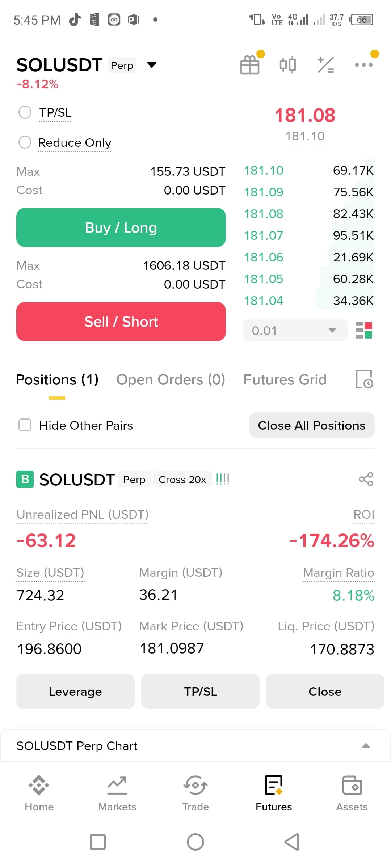Share the SOLUSDT position
The height and width of the screenshot is (868, 391).
point(366,479)
